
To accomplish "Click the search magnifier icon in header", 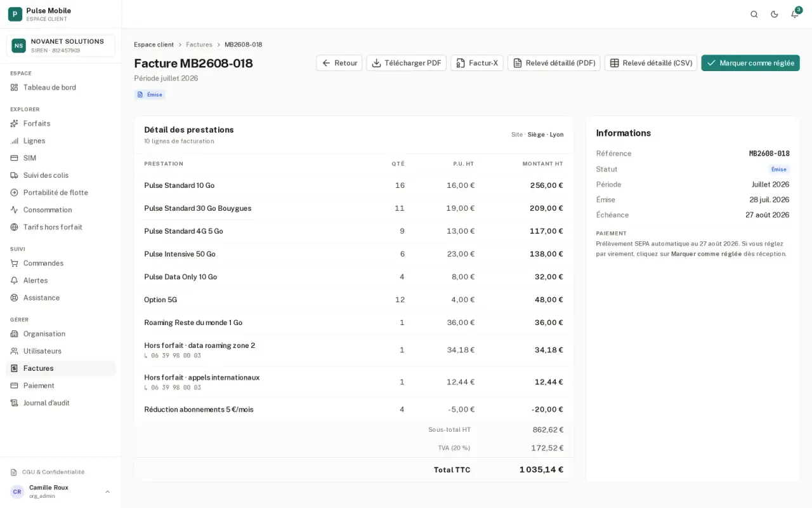I will pyautogui.click(x=754, y=14).
